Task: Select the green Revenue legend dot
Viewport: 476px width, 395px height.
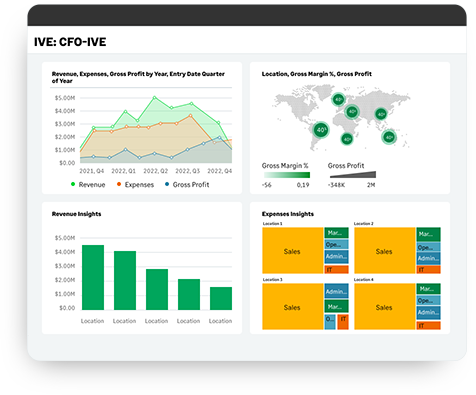Action: coord(73,184)
